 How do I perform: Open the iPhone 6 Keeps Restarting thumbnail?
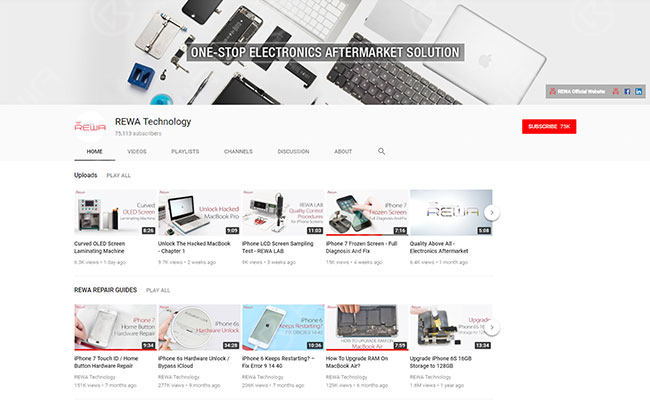click(283, 327)
